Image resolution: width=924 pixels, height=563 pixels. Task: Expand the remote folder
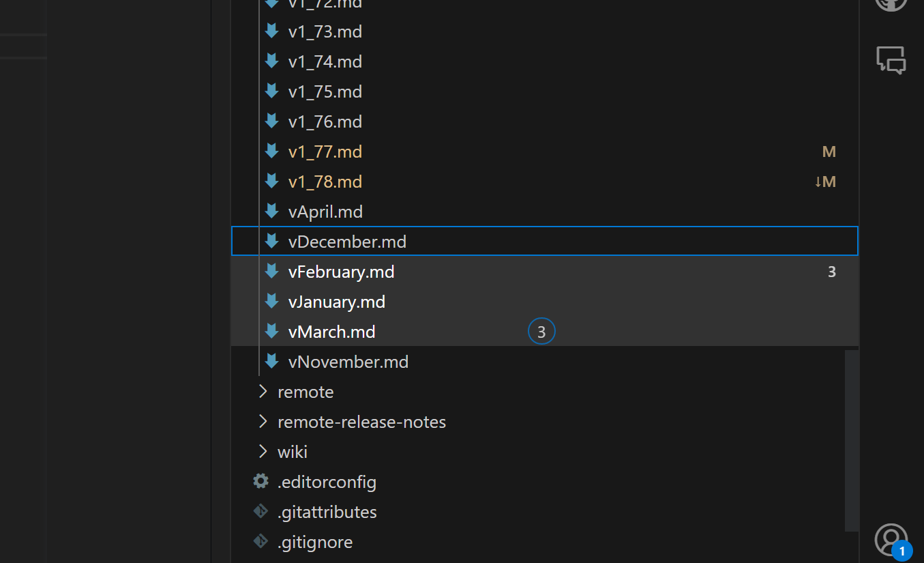305,392
